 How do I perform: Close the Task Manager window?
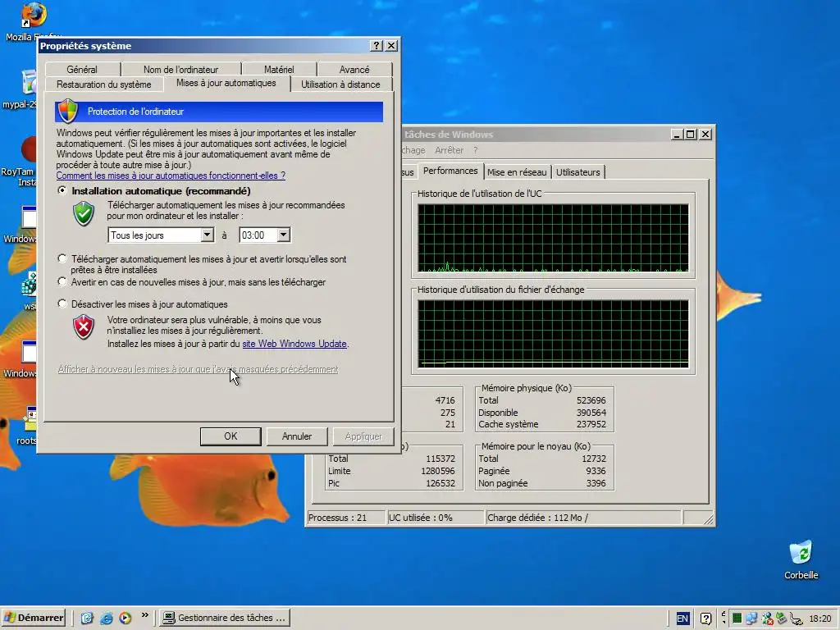coord(705,135)
